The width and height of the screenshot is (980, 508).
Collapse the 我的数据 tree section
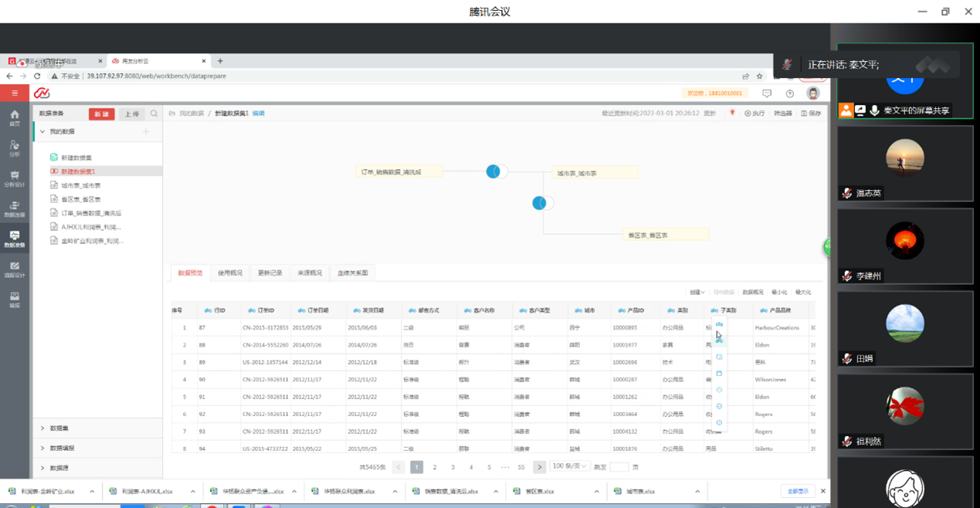(42, 132)
